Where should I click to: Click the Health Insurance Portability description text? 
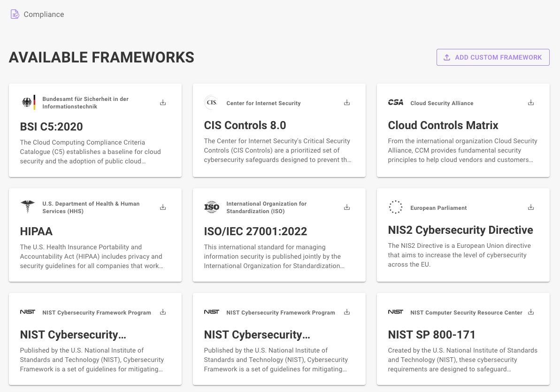click(x=92, y=256)
